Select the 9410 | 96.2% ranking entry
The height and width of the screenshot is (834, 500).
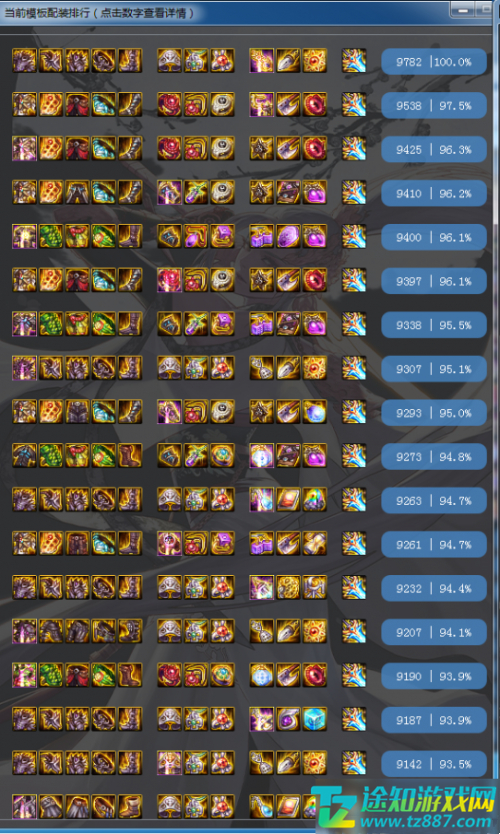(434, 194)
